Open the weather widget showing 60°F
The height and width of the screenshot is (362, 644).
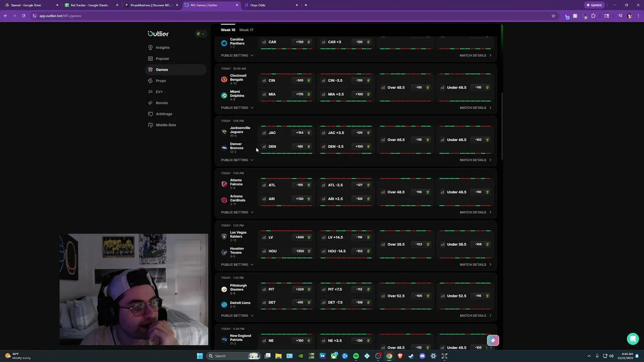pos(19,356)
